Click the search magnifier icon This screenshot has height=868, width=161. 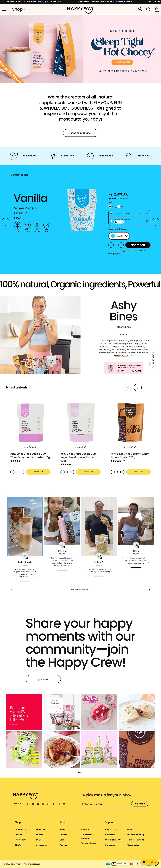point(148,9)
